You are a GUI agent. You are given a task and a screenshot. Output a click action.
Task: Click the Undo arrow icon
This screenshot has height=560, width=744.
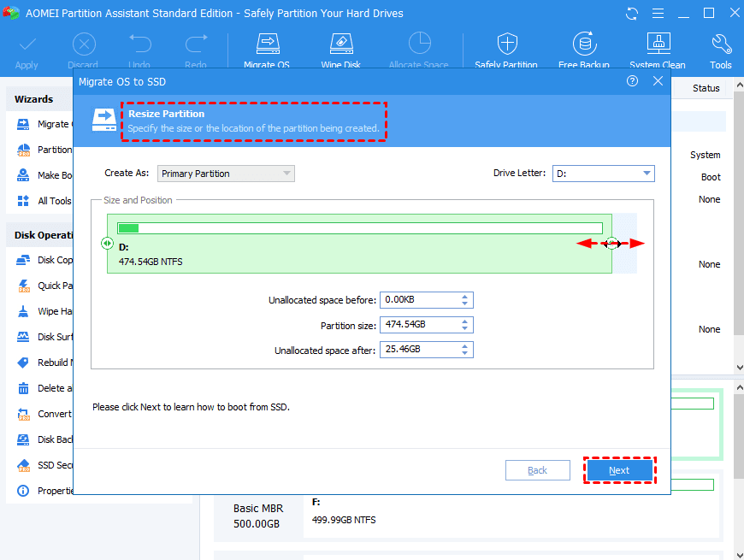tap(140, 43)
